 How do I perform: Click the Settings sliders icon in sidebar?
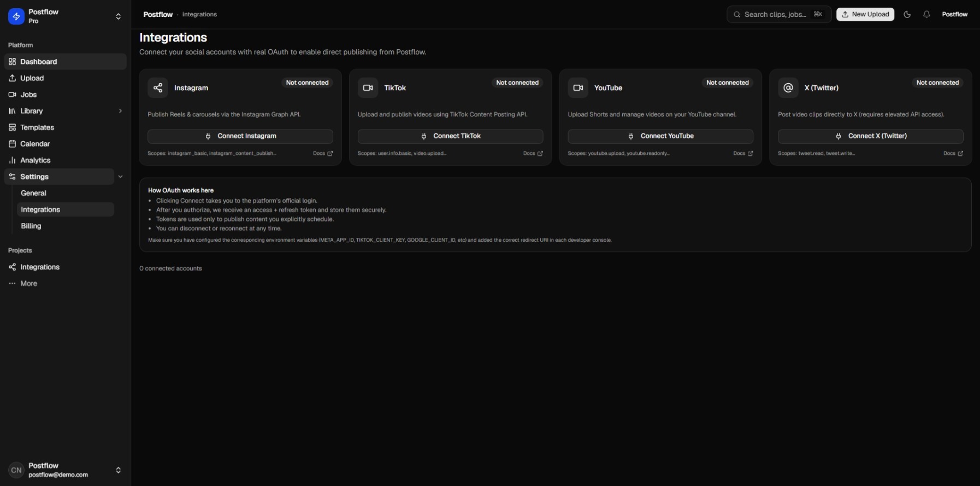click(x=12, y=177)
